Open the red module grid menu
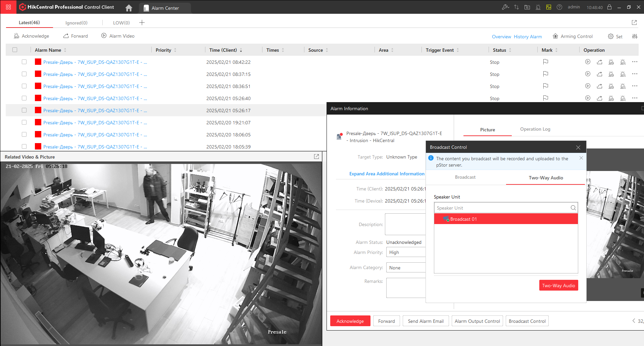This screenshot has width=644, height=346. [x=8, y=7]
